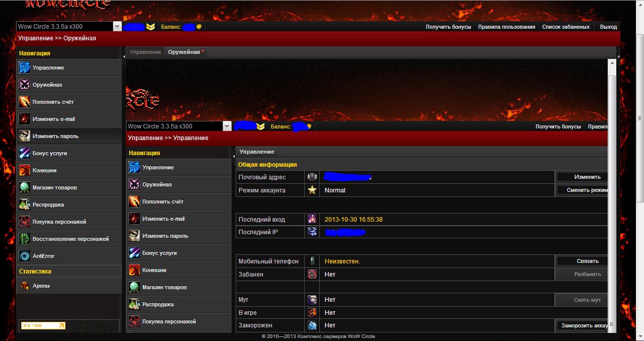Close the Оружейная tab
The image size is (644, 341).
pos(203,51)
